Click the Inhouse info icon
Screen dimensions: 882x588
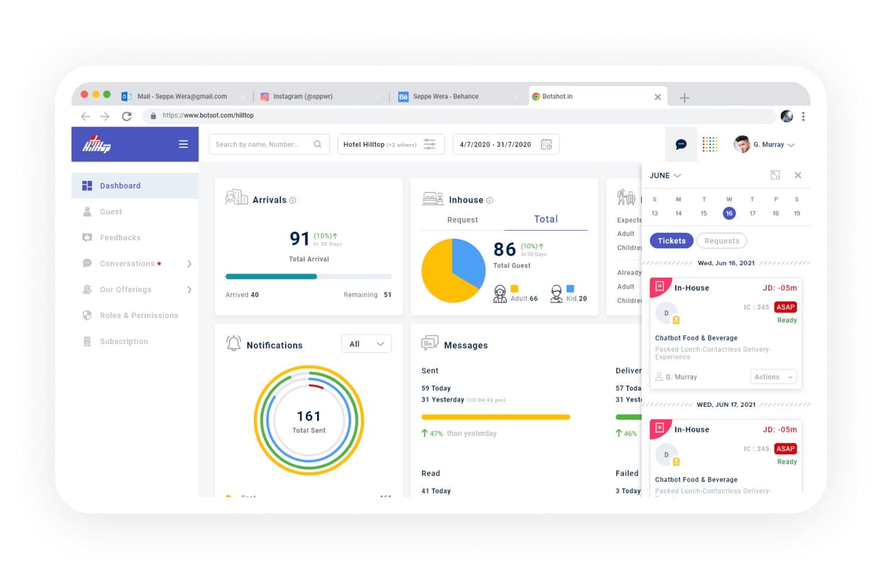coord(490,200)
